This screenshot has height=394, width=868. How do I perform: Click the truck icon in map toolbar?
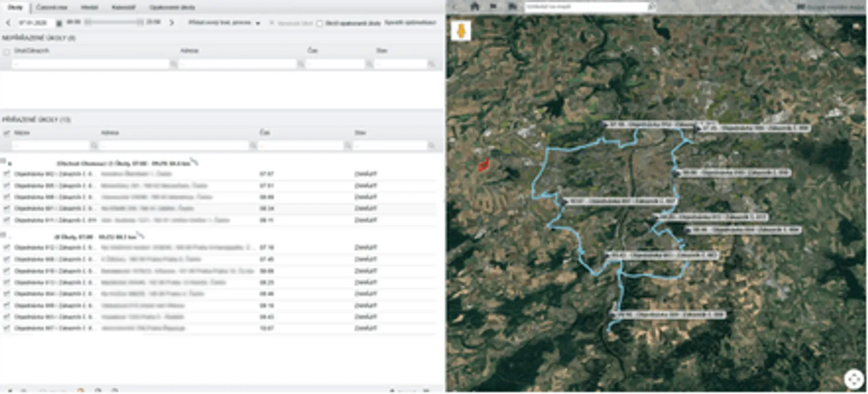pos(512,7)
